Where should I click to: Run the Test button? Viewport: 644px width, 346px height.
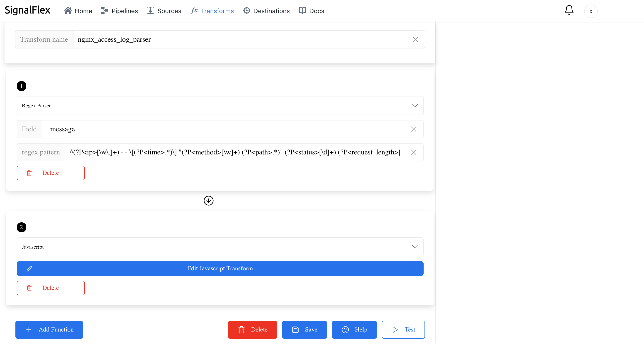pos(403,329)
